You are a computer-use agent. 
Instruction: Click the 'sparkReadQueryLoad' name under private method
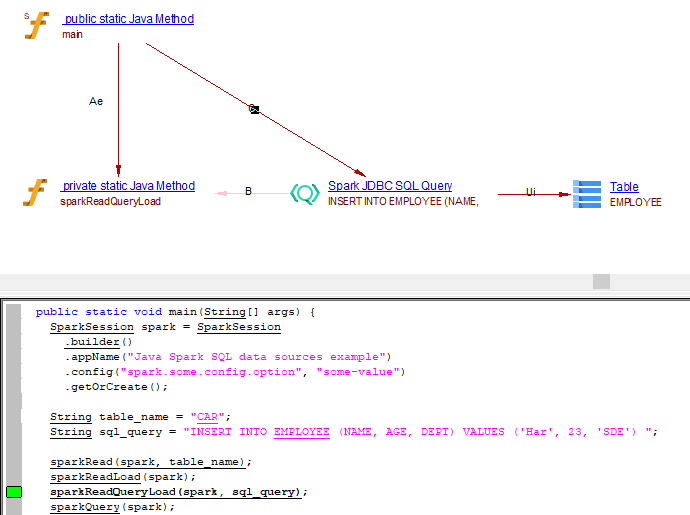pos(110,201)
